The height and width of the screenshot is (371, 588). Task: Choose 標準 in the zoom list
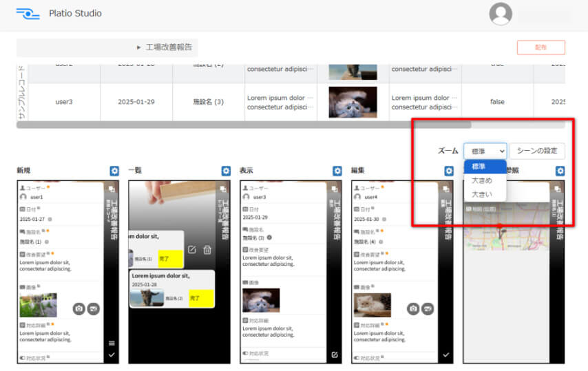pyautogui.click(x=481, y=167)
